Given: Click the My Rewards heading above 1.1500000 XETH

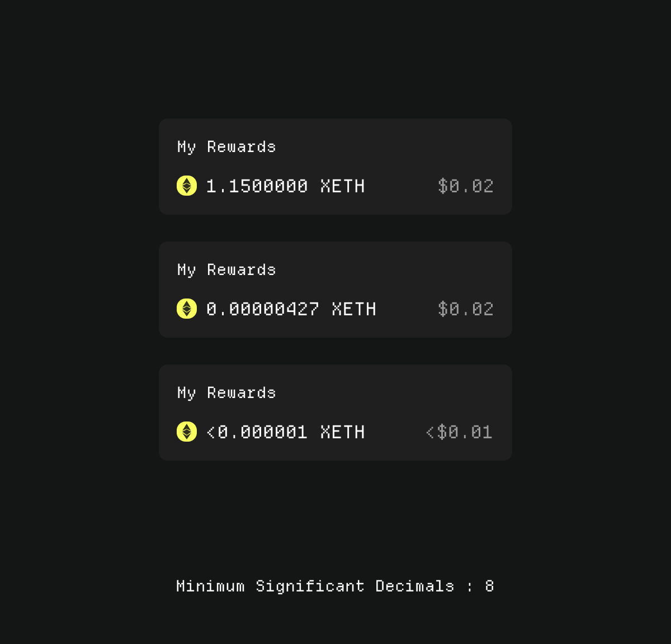Looking at the screenshot, I should click(x=226, y=147).
